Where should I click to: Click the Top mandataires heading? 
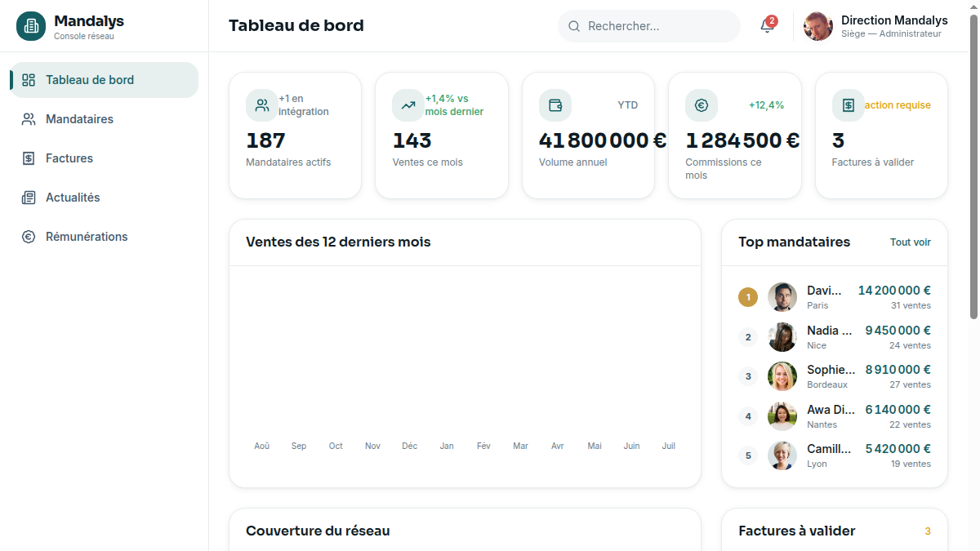795,242
